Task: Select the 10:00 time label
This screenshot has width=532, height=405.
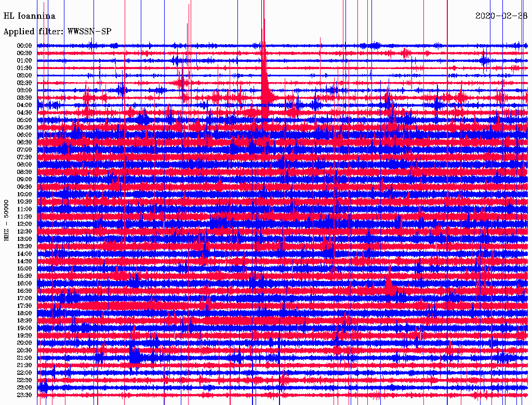Action: pyautogui.click(x=24, y=194)
